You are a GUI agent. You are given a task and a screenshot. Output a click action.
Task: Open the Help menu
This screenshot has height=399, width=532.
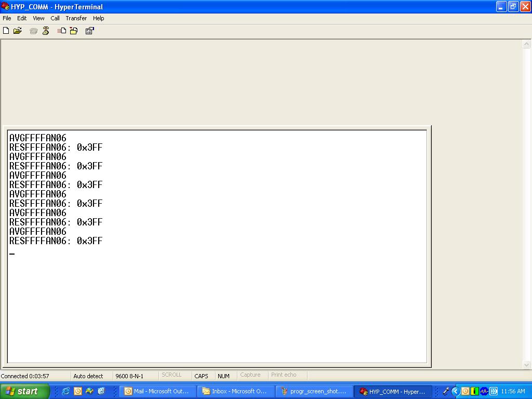pos(99,18)
